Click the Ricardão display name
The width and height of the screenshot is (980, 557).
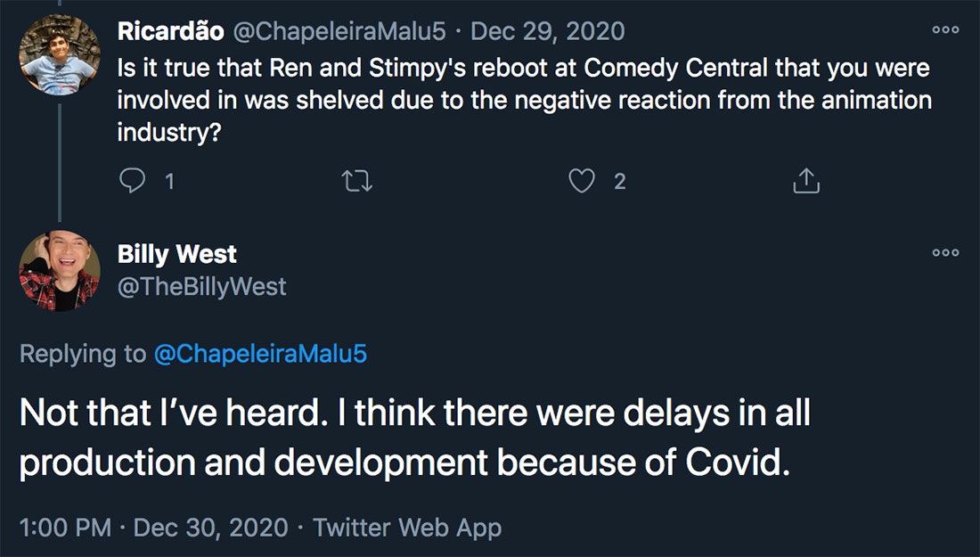pyautogui.click(x=171, y=31)
